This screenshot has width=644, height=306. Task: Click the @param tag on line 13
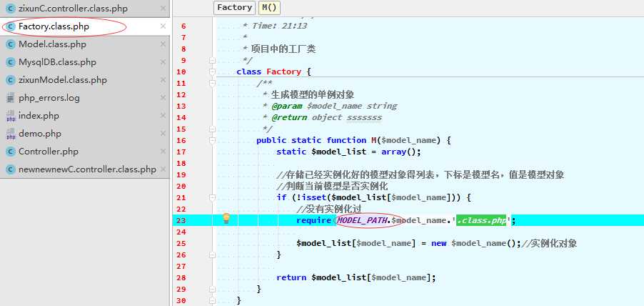click(x=287, y=106)
